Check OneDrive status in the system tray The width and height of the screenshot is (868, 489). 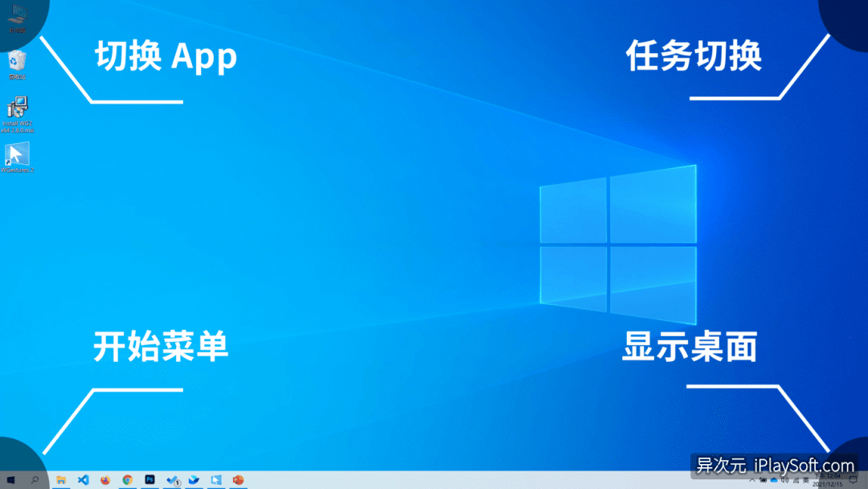point(773,480)
